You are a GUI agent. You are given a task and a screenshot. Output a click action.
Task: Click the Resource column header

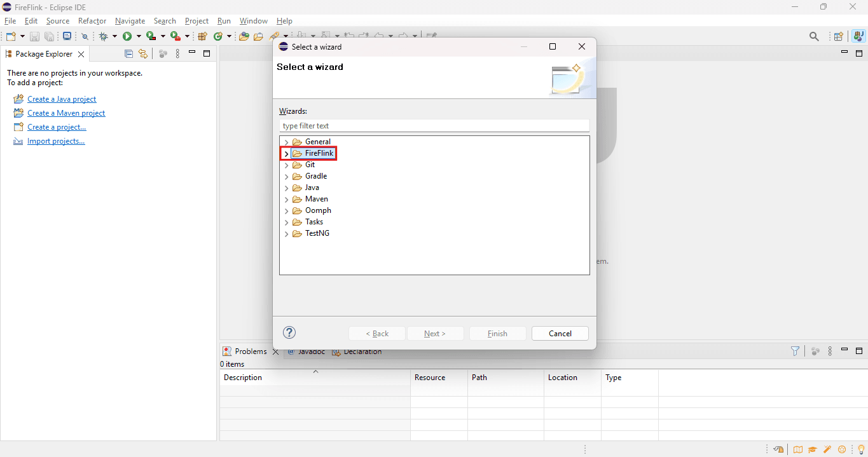coord(439,378)
